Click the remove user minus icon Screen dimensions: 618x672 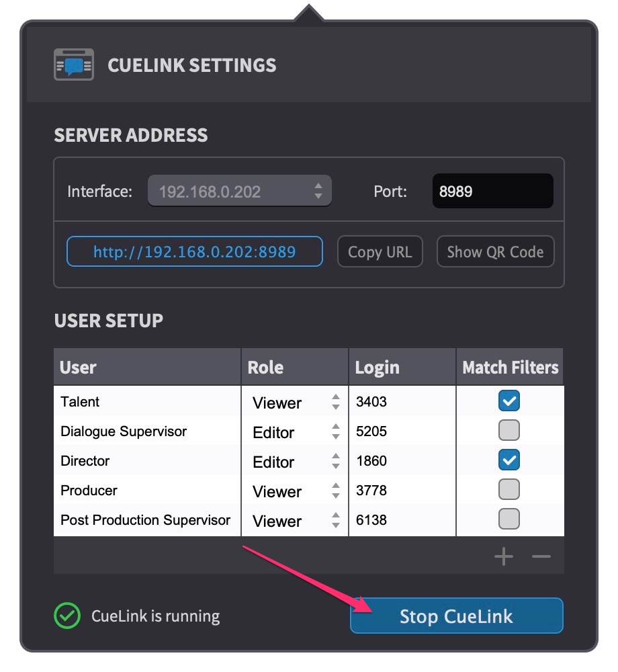click(x=541, y=556)
